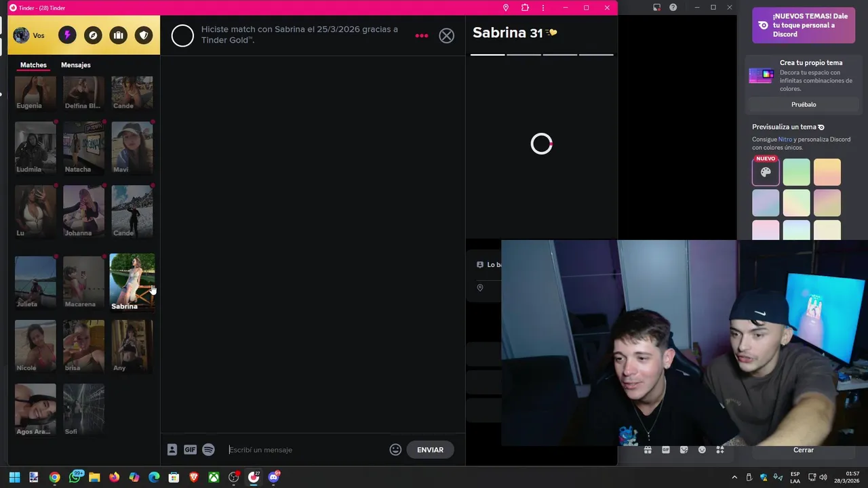The image size is (868, 488).
Task: Click the location pin in Tinder title bar
Action: [x=505, y=7]
